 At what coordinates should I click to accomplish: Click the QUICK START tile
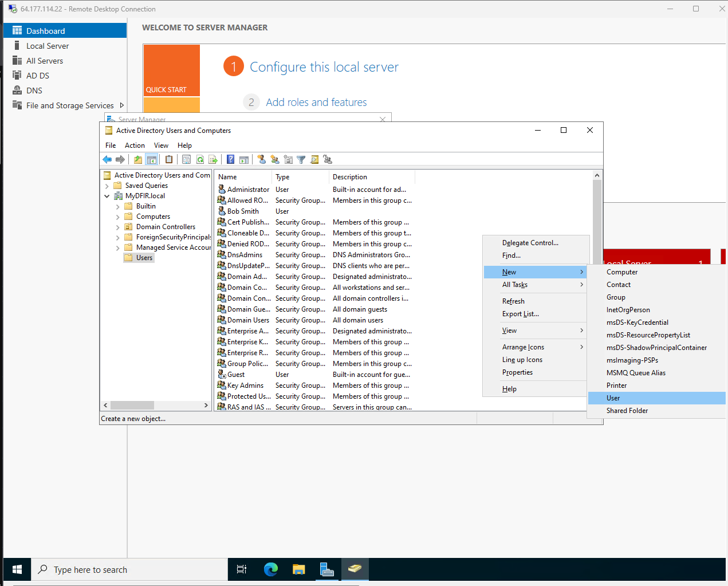tap(172, 70)
